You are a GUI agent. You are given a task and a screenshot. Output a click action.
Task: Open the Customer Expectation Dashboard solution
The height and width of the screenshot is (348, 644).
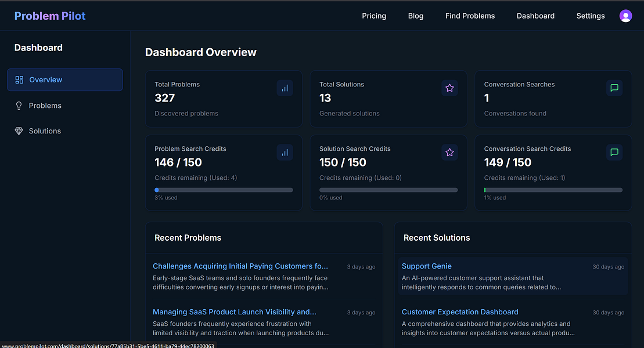click(460, 312)
